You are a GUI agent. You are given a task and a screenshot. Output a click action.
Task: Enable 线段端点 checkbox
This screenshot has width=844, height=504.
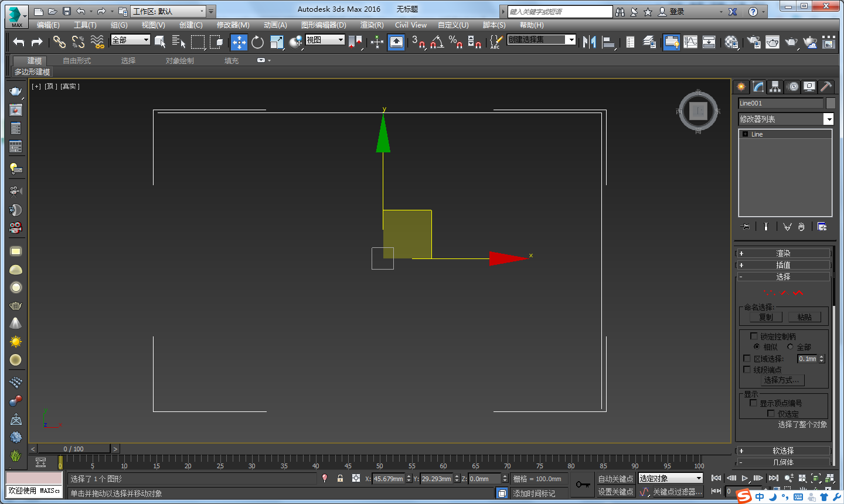click(747, 369)
